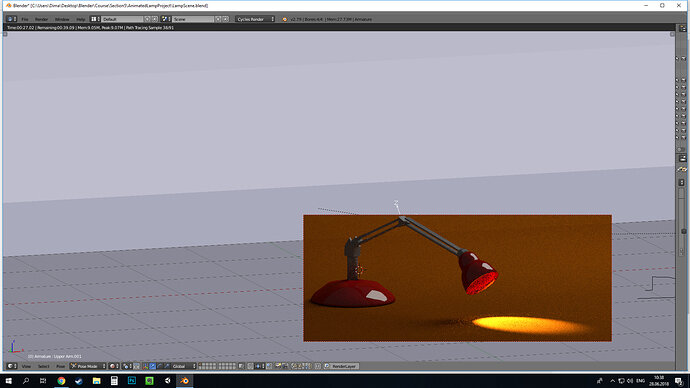
Task: Open the Select menu in viewport header
Action: click(44, 366)
